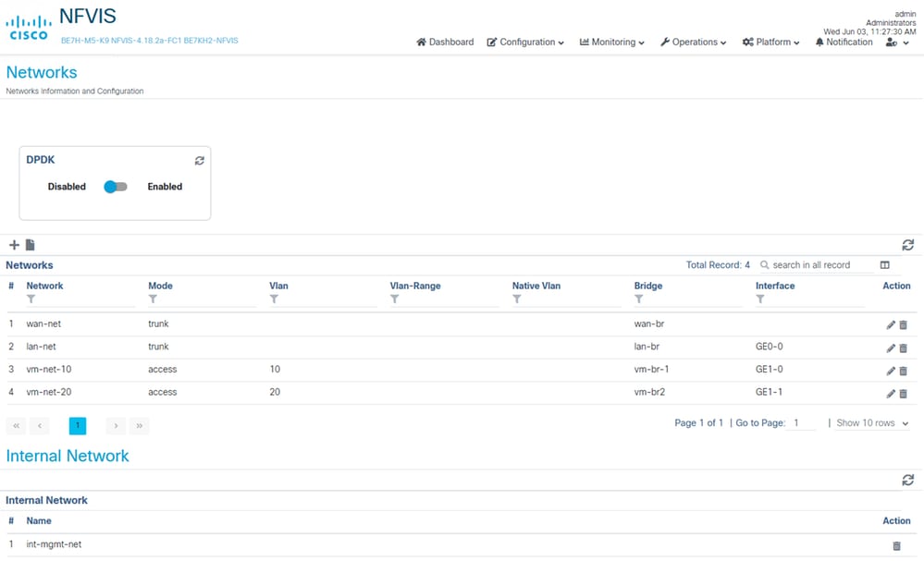Click the vm-br-1 bridge cell

pyautogui.click(x=651, y=369)
